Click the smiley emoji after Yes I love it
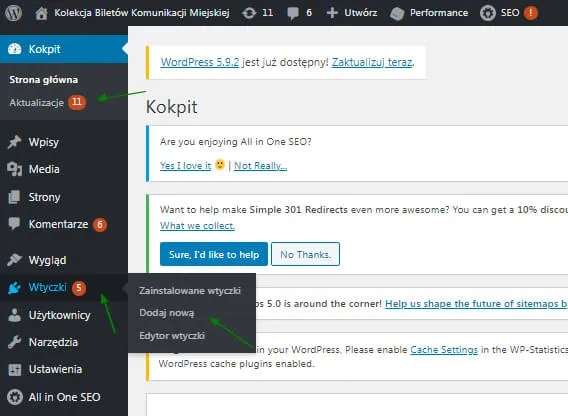The width and height of the screenshot is (568, 416). pos(220,165)
